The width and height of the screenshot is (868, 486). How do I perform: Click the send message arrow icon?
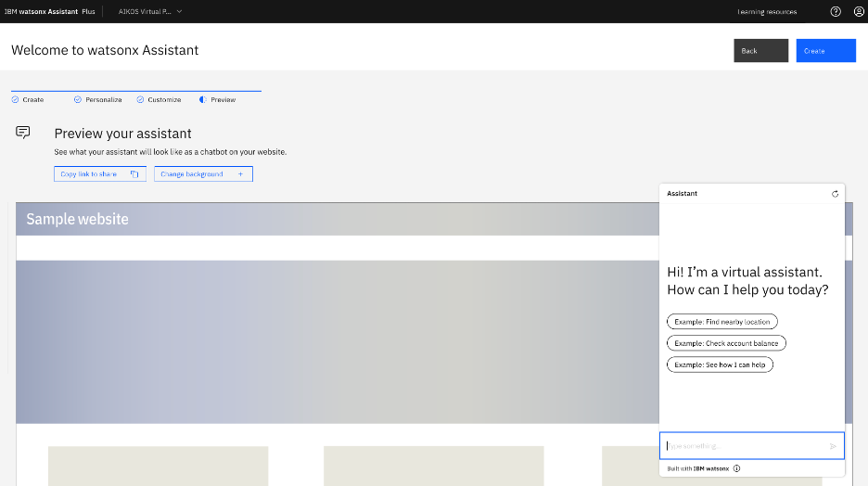[x=833, y=446]
